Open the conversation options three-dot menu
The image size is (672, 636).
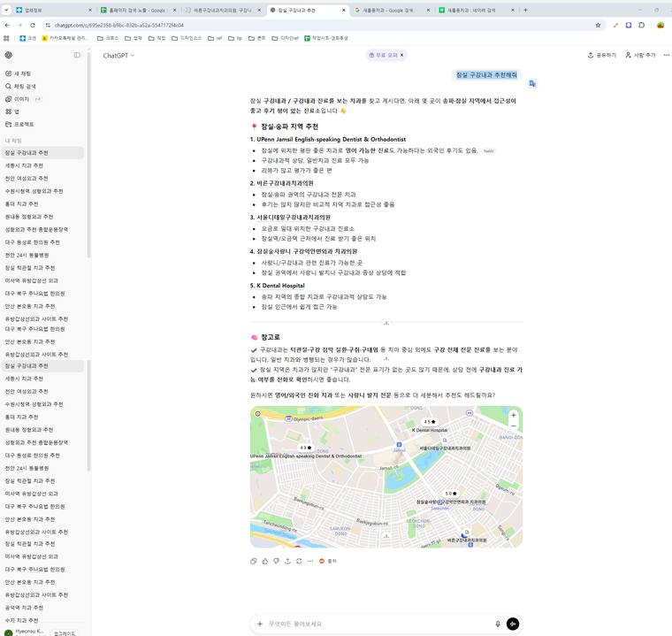(666, 55)
